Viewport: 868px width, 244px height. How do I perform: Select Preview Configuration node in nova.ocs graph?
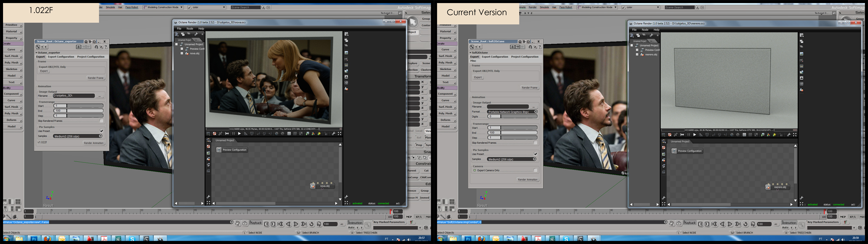232,150
